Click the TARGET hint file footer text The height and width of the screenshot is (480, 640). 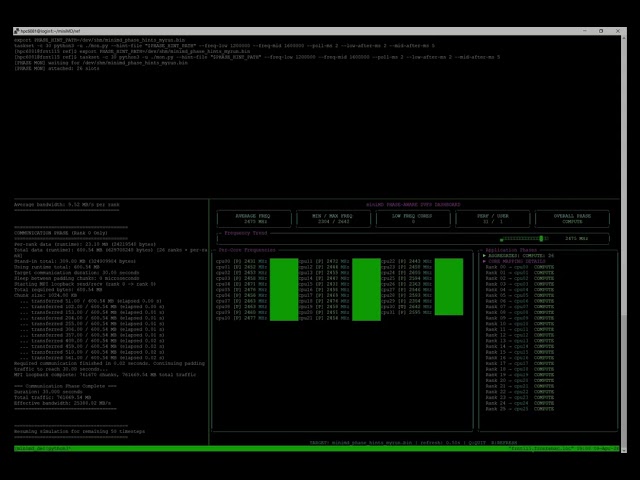(361, 442)
